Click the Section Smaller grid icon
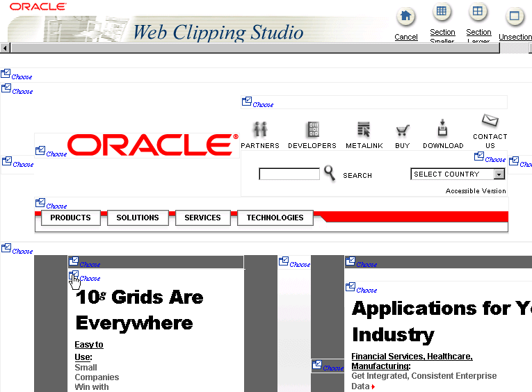 point(442,11)
